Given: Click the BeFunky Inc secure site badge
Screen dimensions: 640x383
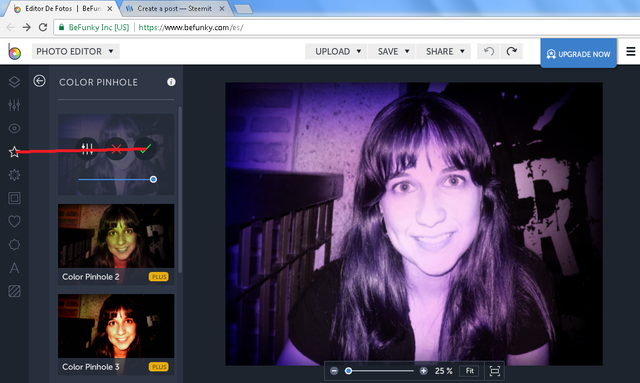Looking at the screenshot, I should click(x=94, y=27).
